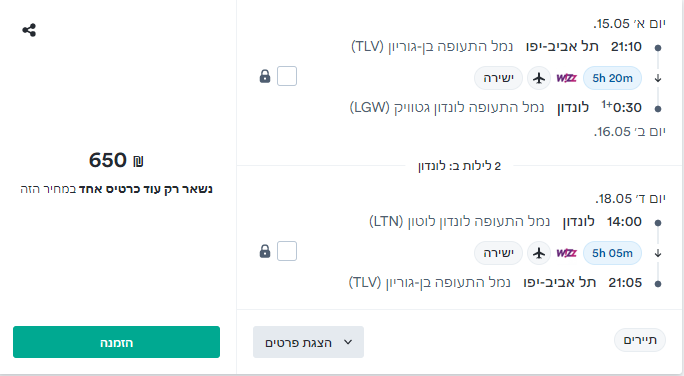Image resolution: width=684 pixels, height=376 pixels.
Task: Tick the checkbox for TLV to LGW flight
Action: (x=287, y=76)
